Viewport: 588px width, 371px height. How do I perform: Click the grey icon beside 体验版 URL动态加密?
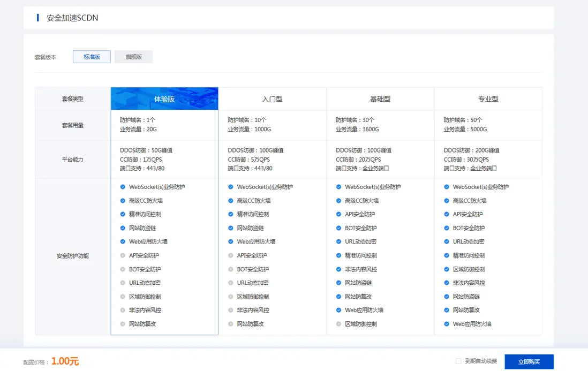tap(123, 283)
